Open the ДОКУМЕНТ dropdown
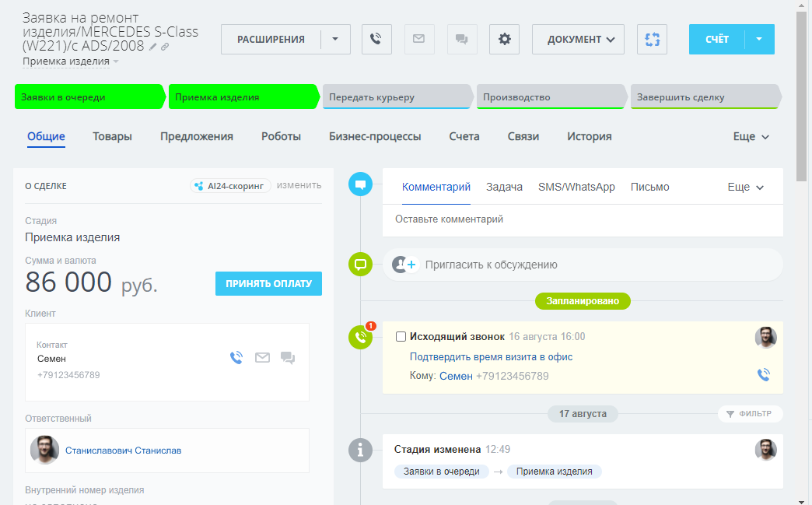Viewport: 812px width, 505px height. point(578,40)
